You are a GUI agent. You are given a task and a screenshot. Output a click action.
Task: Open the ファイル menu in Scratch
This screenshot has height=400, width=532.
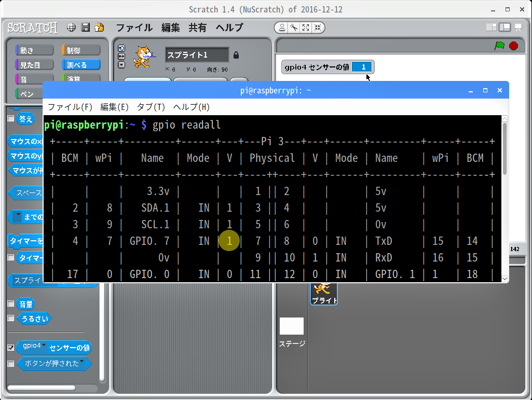point(134,27)
